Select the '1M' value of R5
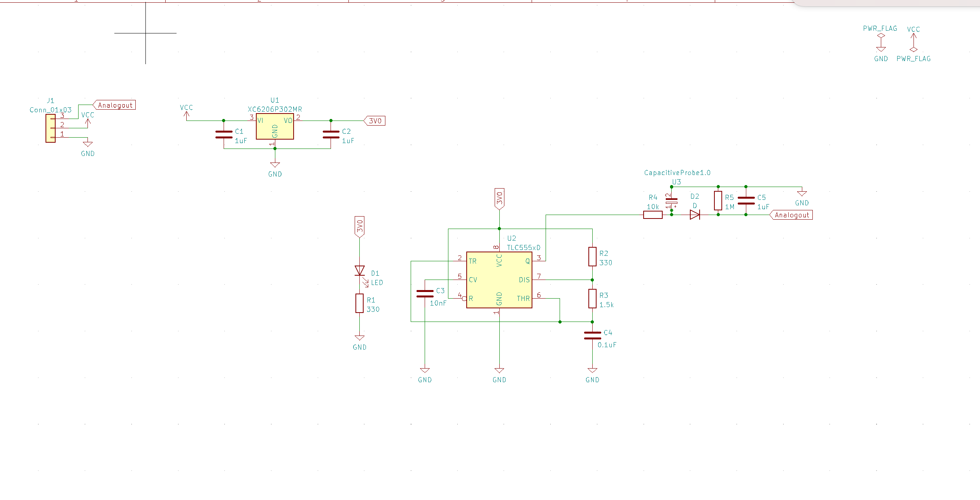The image size is (980, 500). (730, 207)
